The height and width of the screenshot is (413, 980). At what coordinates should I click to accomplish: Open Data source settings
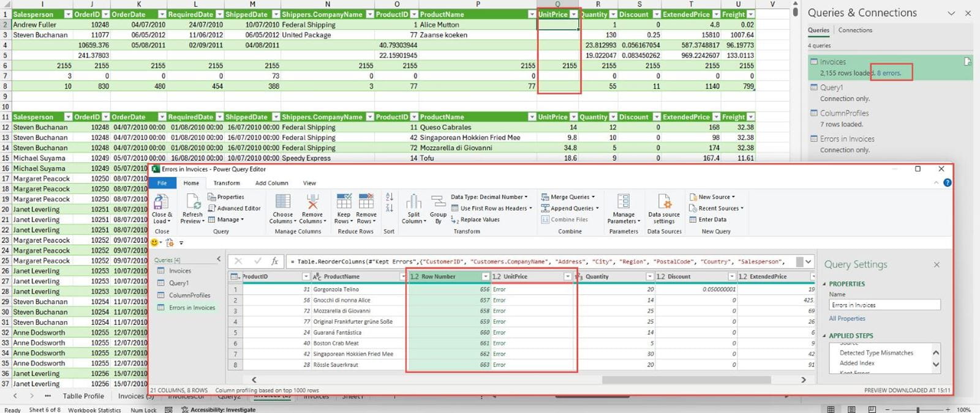(x=664, y=203)
